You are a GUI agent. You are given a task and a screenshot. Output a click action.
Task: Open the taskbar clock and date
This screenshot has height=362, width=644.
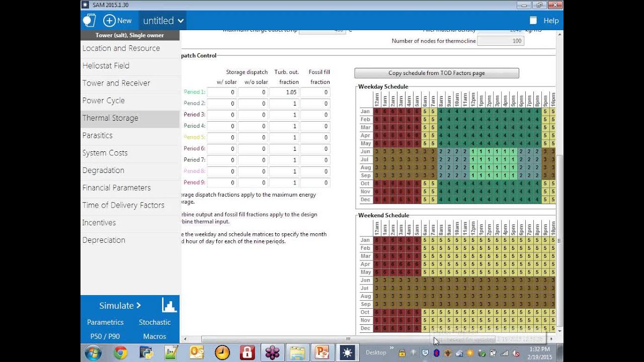(x=539, y=352)
